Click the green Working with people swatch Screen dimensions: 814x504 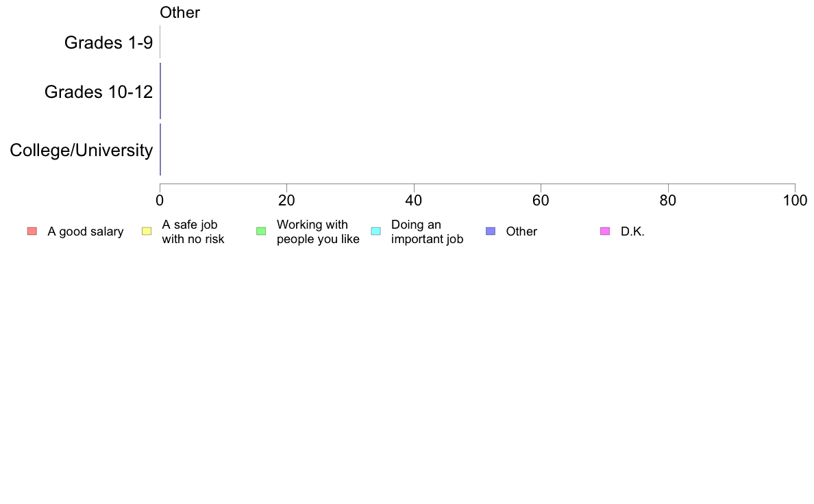[261, 231]
